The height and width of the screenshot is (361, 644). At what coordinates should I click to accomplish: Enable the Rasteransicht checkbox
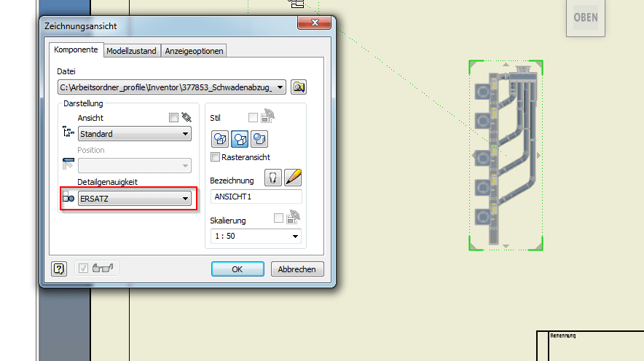coord(215,157)
